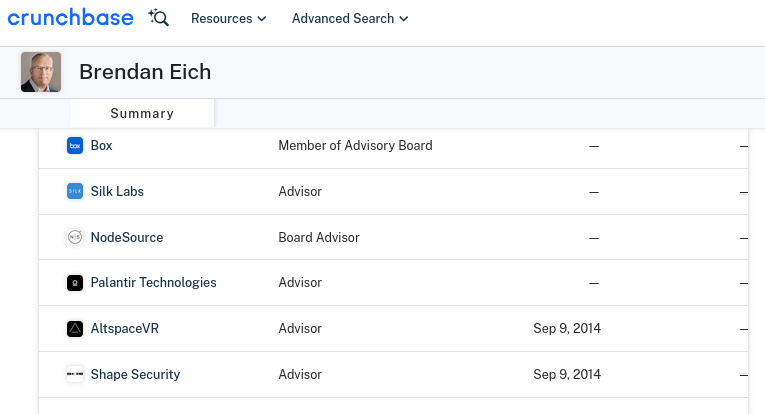This screenshot has height=414, width=765.
Task: Open the AI search magnifier icon
Action: 159,18
